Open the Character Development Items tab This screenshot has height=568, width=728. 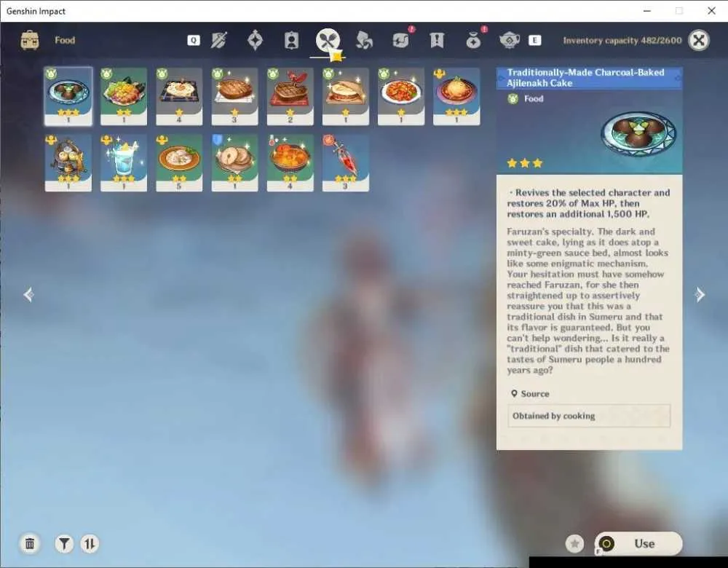click(291, 40)
